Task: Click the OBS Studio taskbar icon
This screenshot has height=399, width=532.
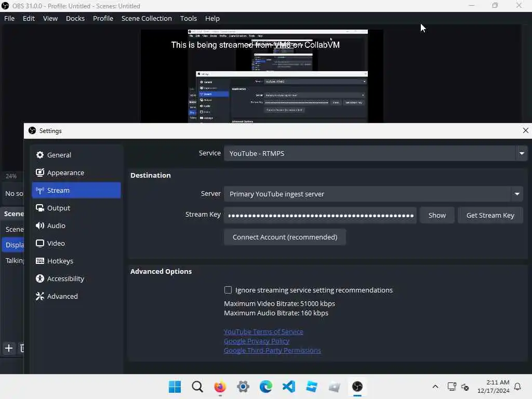Action: [x=357, y=387]
